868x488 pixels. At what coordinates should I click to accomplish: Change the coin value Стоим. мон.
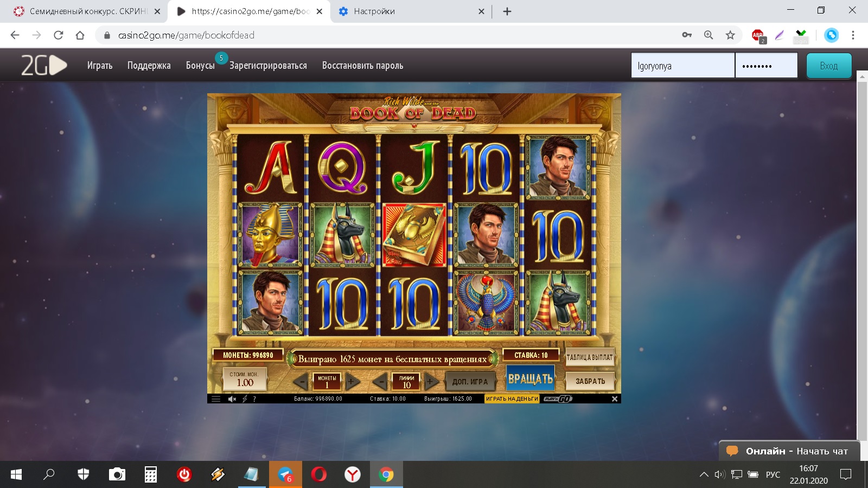pyautogui.click(x=245, y=379)
